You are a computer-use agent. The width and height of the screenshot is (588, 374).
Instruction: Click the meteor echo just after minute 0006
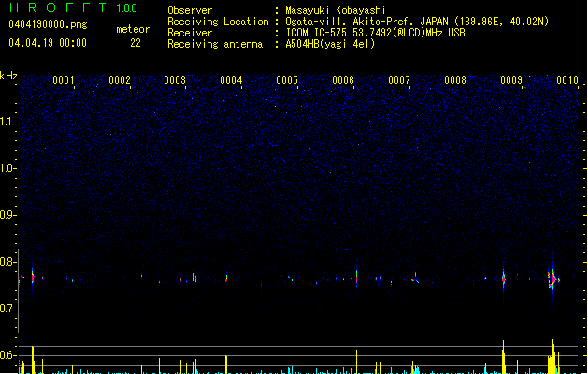tap(356, 278)
